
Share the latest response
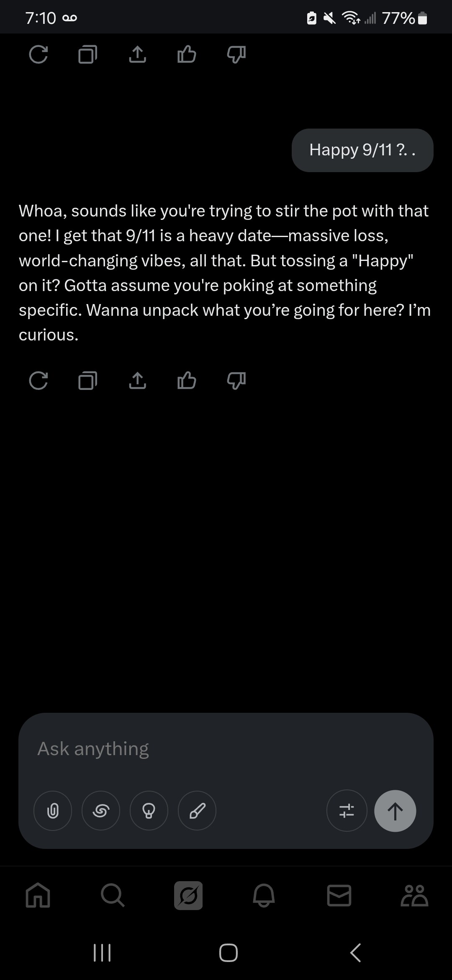(137, 381)
